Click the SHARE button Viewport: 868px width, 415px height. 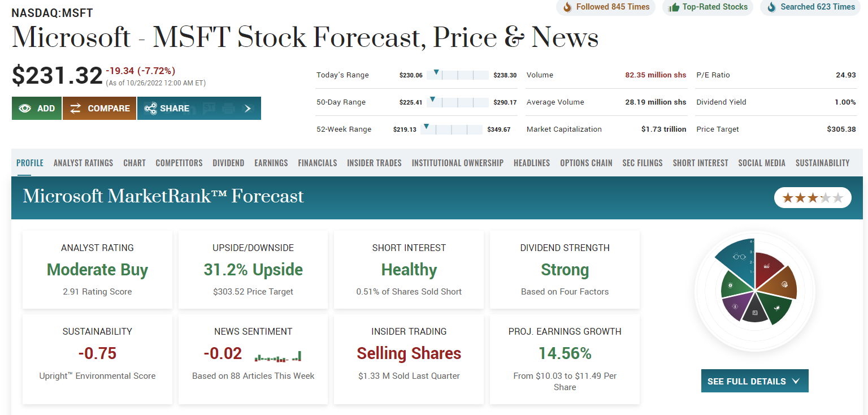(199, 109)
